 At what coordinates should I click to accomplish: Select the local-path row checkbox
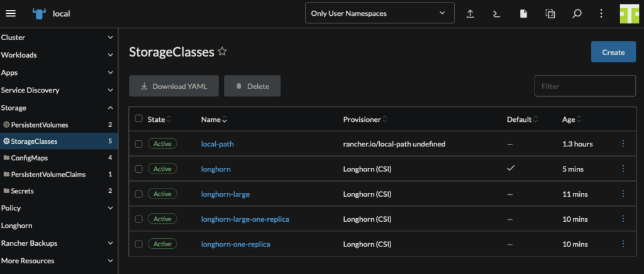[139, 144]
